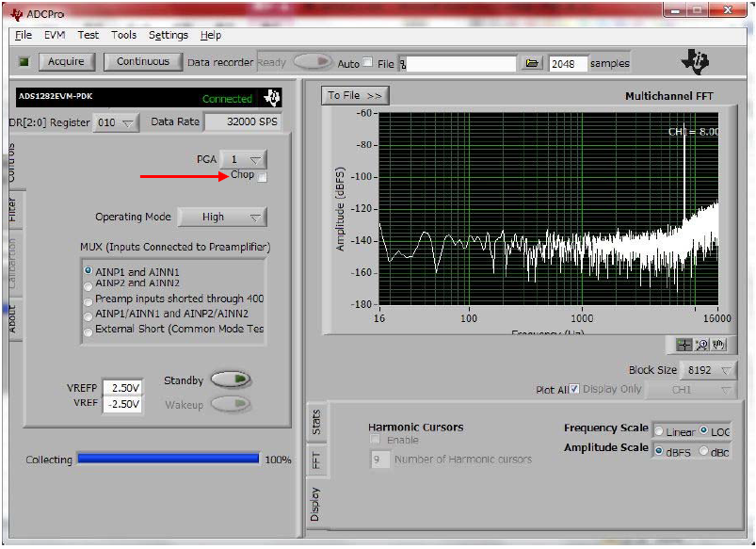756x549 pixels.
Task: Enable the Auto checkbox
Action: [x=368, y=62]
